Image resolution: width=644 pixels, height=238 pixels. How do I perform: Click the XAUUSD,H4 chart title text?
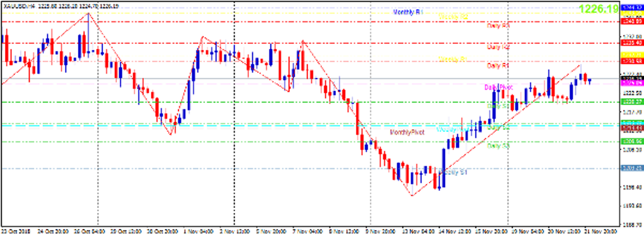pyautogui.click(x=19, y=7)
